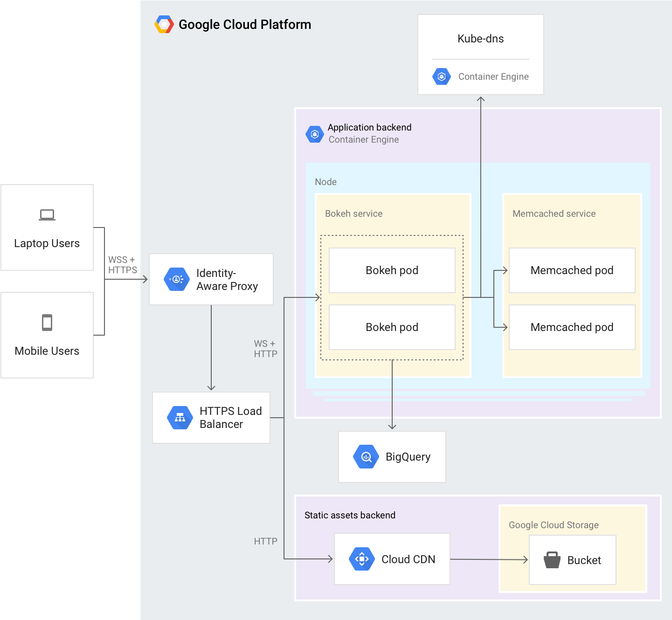
Task: Select the Application backend Container Engine icon
Action: [x=315, y=134]
